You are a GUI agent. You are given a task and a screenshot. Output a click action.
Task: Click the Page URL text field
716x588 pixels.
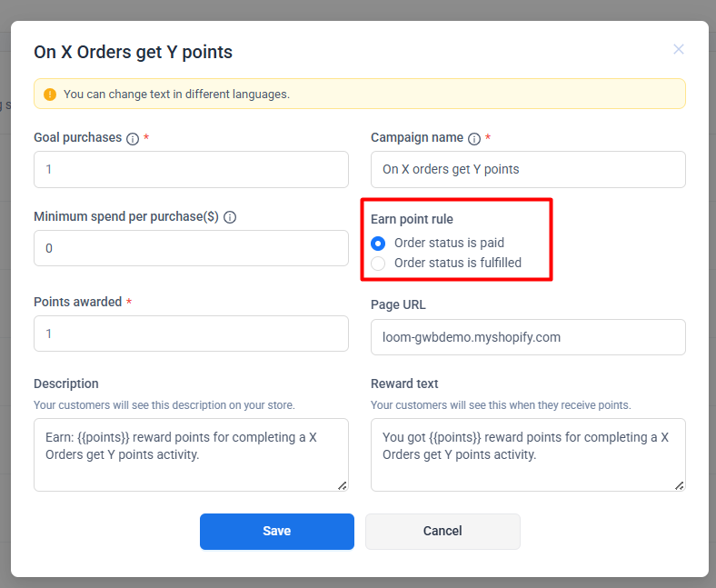pos(528,337)
